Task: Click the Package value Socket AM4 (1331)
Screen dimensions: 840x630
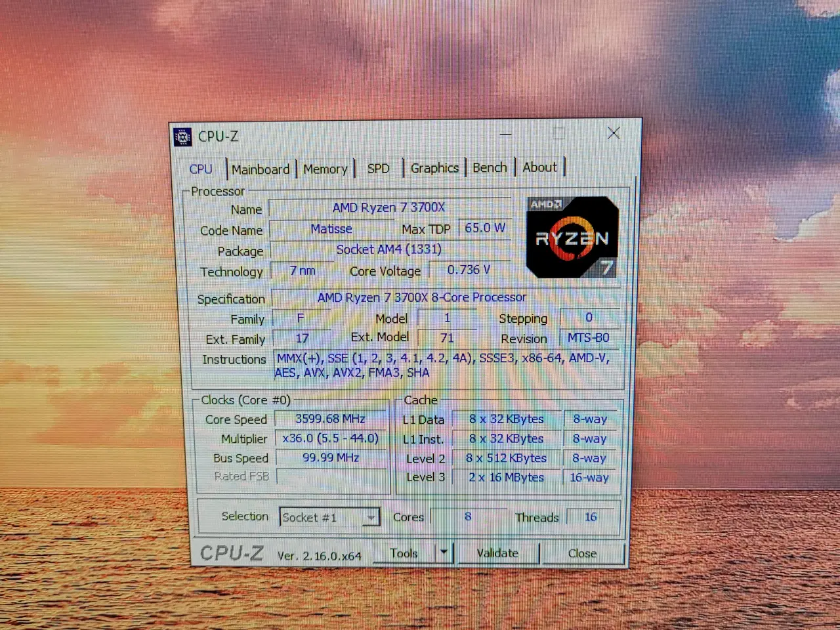Action: tap(389, 249)
